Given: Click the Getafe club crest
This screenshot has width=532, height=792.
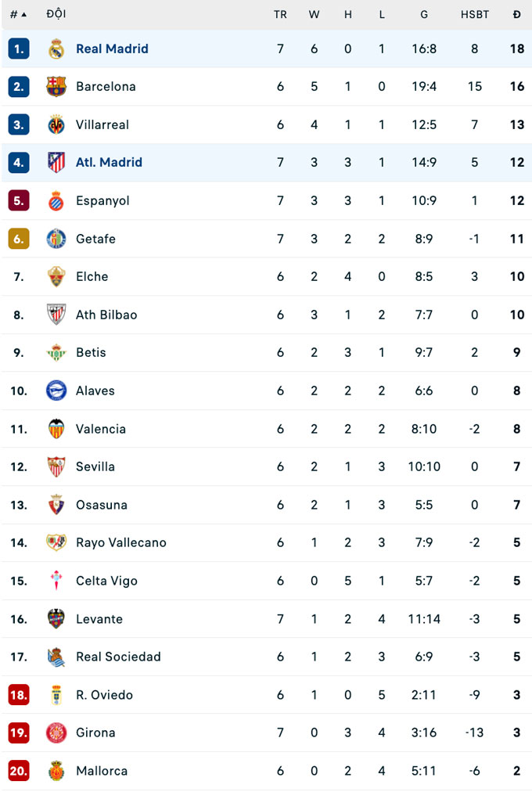Looking at the screenshot, I should (x=56, y=239).
